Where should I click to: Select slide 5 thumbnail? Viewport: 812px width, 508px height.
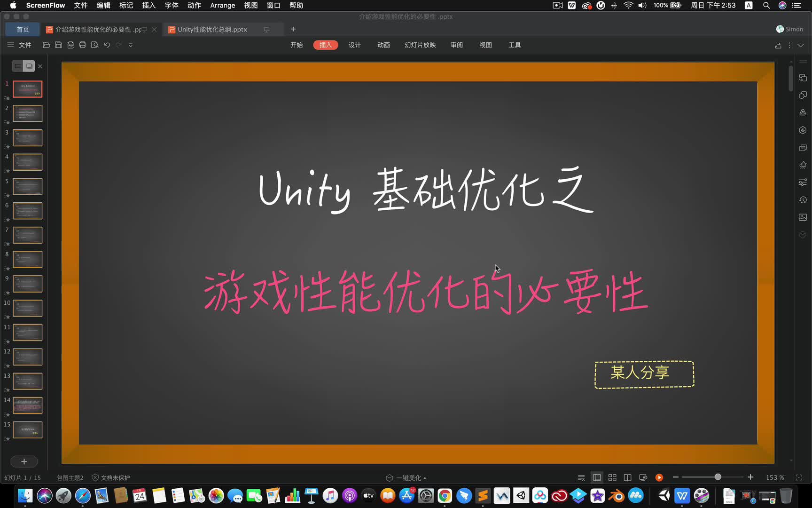coord(27,186)
